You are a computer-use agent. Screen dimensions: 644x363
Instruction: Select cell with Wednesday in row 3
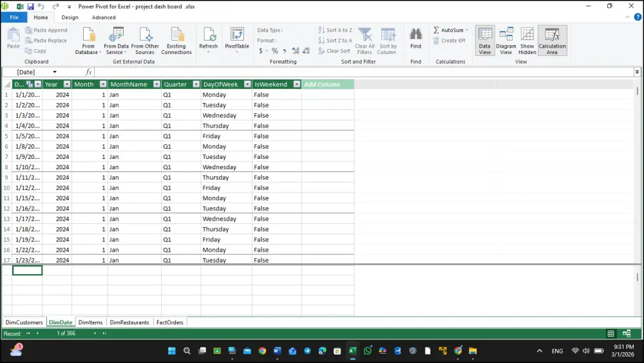coord(227,115)
